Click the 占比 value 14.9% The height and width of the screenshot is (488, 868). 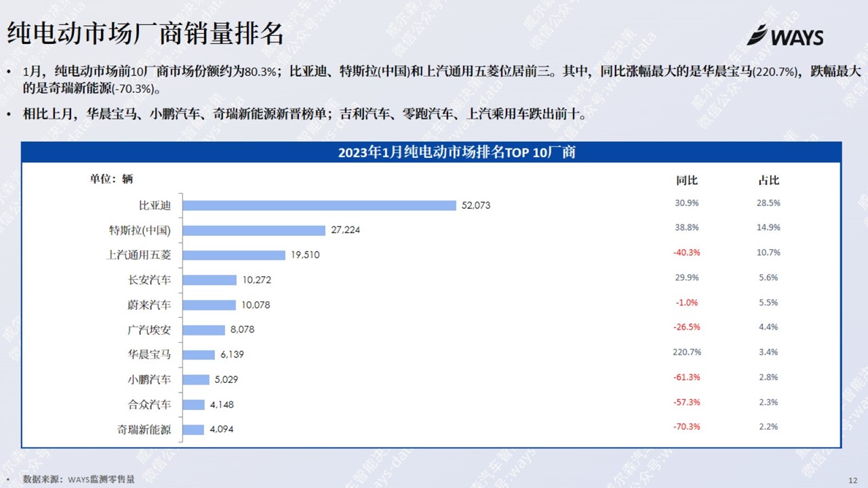pyautogui.click(x=769, y=228)
